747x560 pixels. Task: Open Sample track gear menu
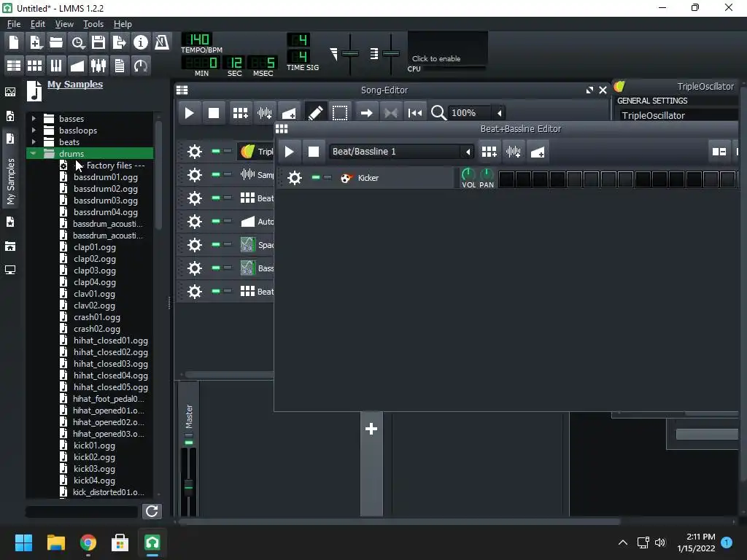(194, 175)
